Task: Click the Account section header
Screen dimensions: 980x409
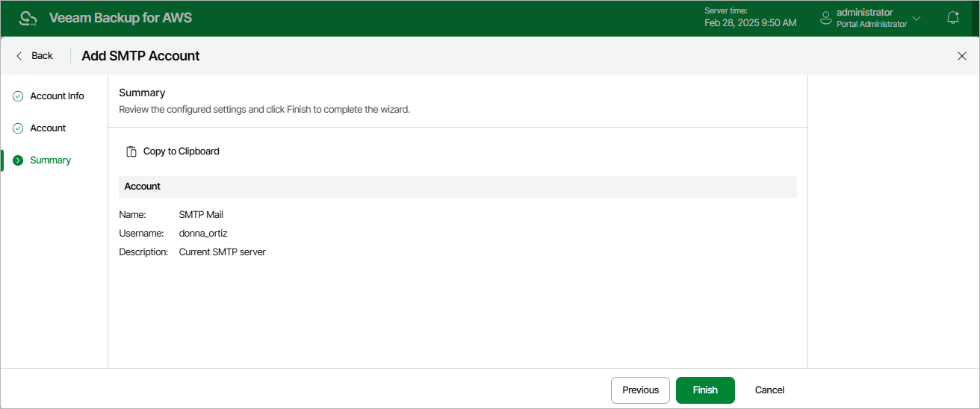Action: coord(143,187)
